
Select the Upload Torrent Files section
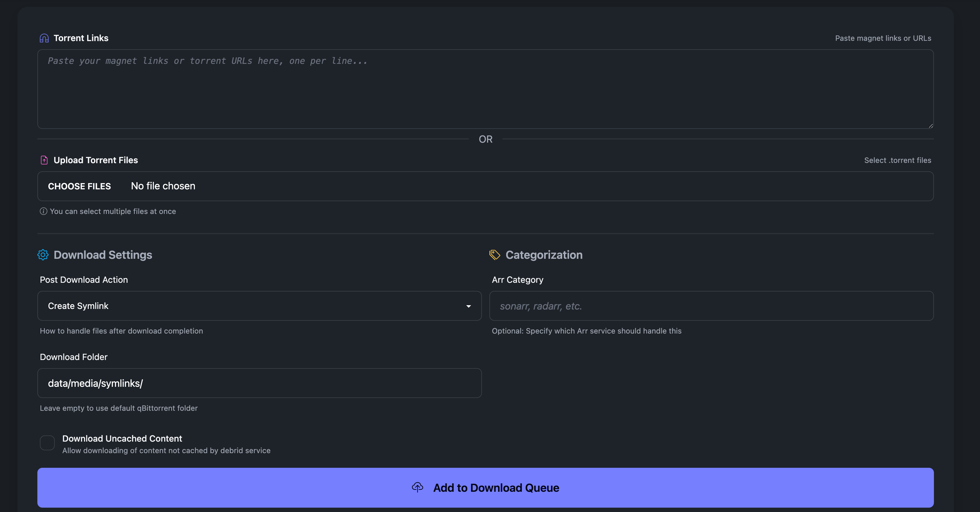(95, 160)
